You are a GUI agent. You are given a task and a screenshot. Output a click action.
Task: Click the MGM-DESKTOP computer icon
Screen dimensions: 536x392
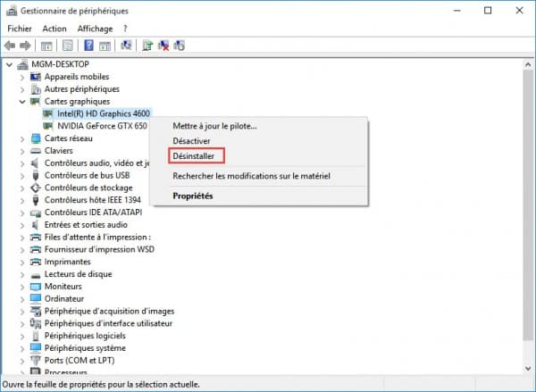click(x=23, y=64)
